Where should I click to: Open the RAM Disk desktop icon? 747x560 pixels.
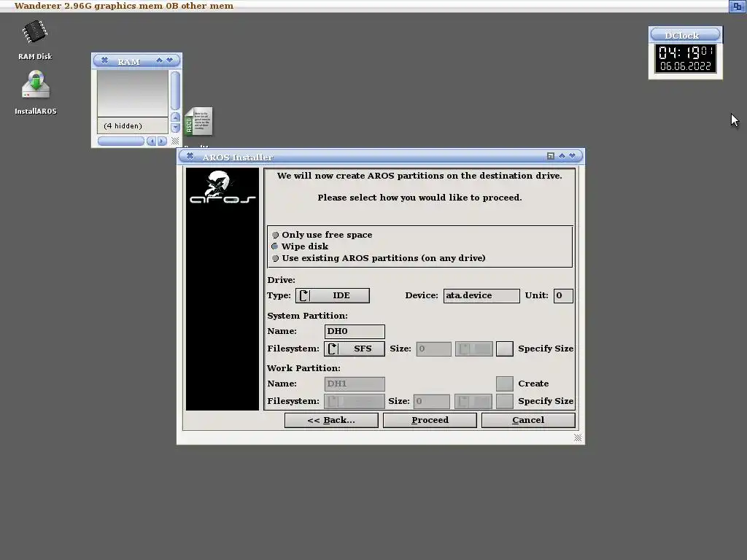tap(35, 40)
